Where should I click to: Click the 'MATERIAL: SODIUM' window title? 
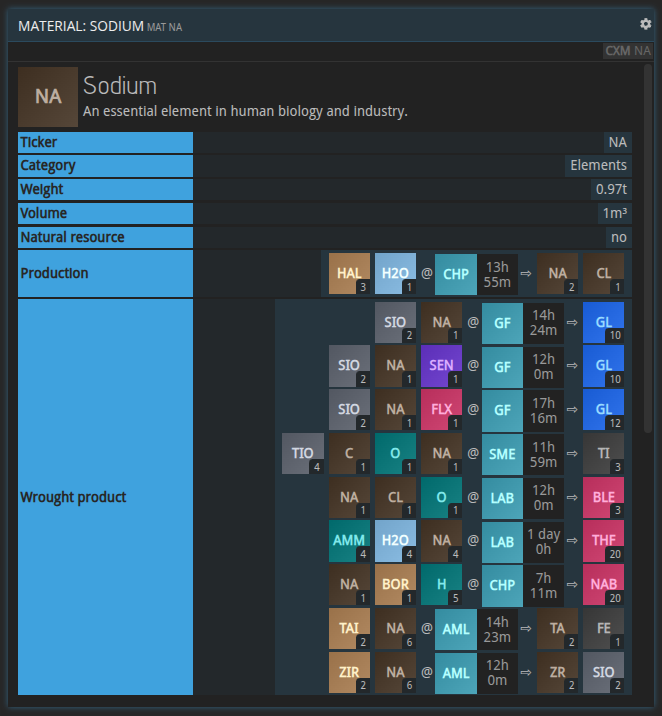tap(81, 26)
